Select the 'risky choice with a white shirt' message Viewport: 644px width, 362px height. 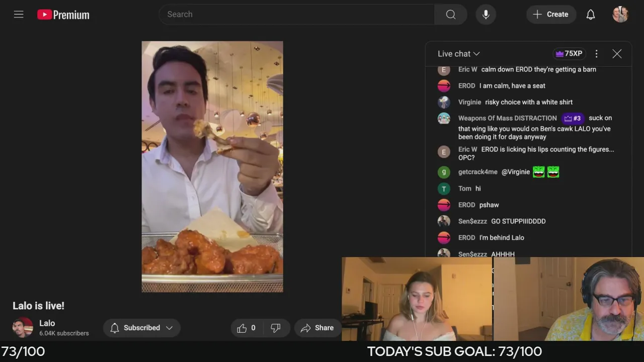coord(529,102)
